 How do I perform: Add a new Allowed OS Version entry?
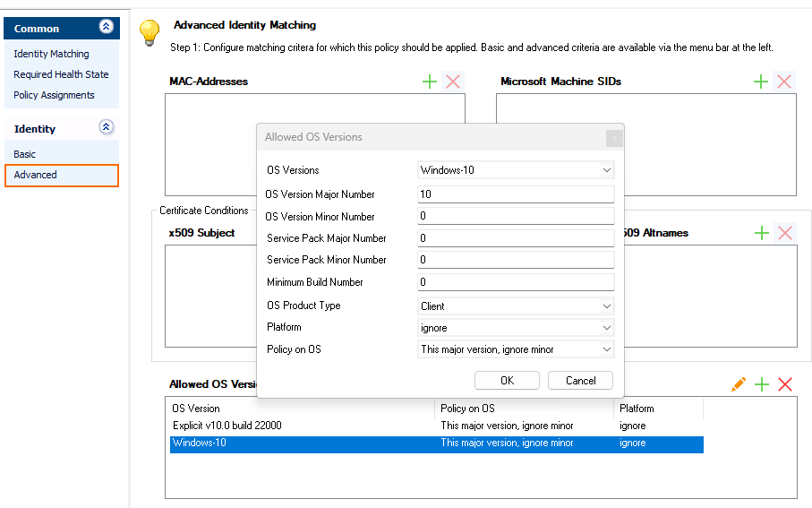[762, 384]
